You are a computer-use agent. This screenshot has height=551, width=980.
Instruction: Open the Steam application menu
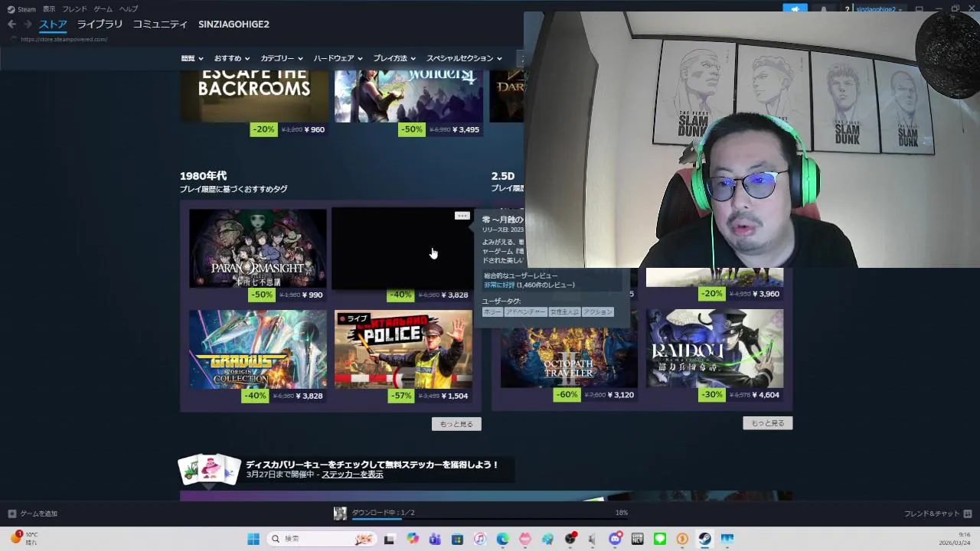21,9
